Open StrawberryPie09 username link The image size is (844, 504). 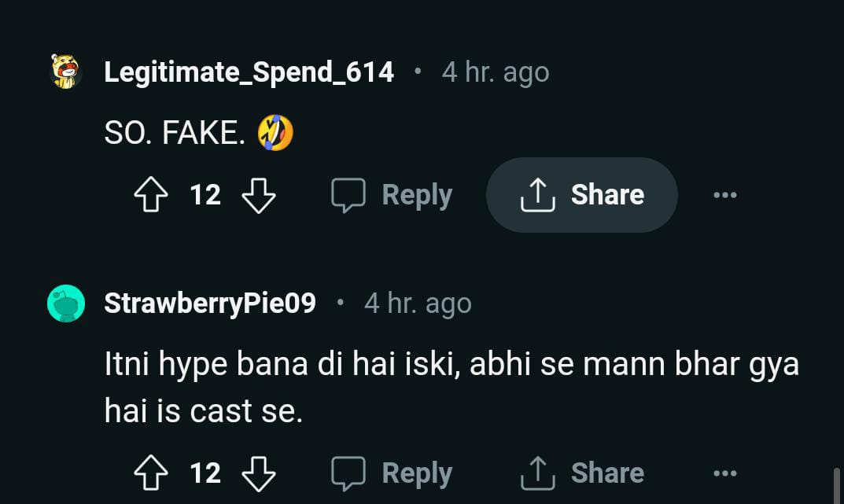tap(210, 304)
